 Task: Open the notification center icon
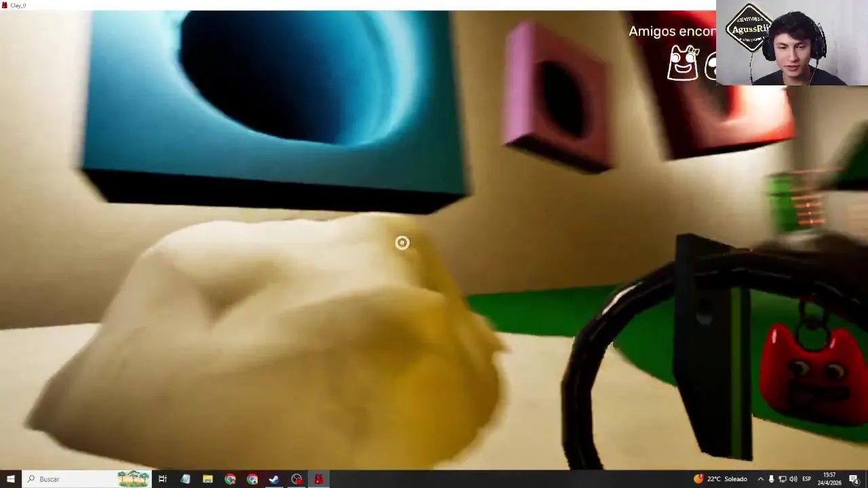pyautogui.click(x=854, y=479)
